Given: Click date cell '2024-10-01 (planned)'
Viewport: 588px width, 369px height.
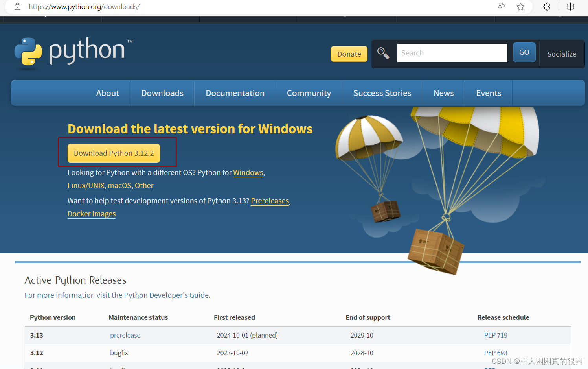Looking at the screenshot, I should (x=247, y=335).
